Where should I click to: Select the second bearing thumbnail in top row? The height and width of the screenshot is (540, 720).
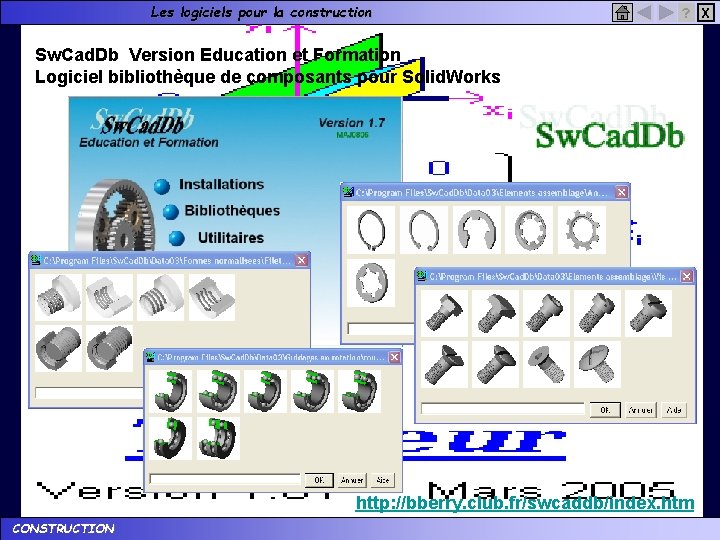click(x=218, y=391)
